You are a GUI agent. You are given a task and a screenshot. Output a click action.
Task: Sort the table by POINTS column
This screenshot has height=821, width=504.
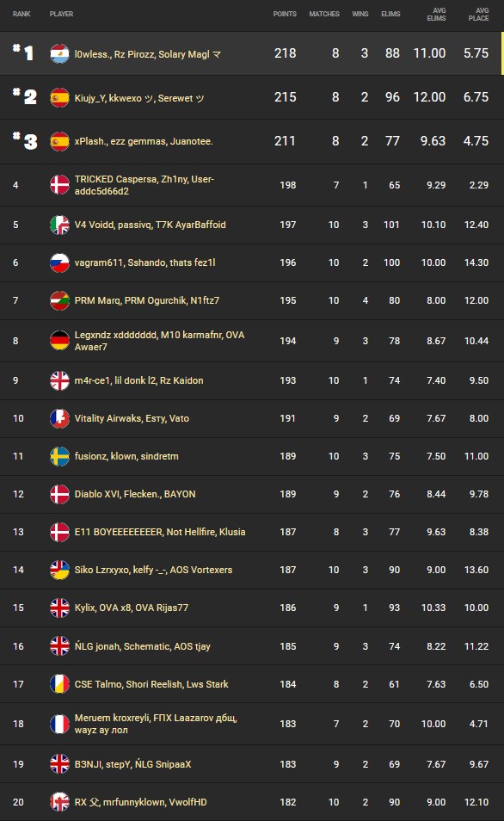284,14
